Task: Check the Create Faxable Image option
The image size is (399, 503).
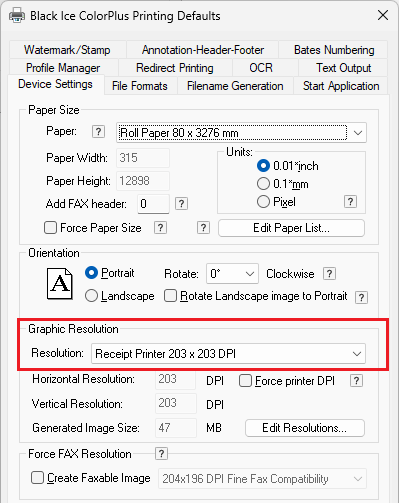Action: [37, 478]
